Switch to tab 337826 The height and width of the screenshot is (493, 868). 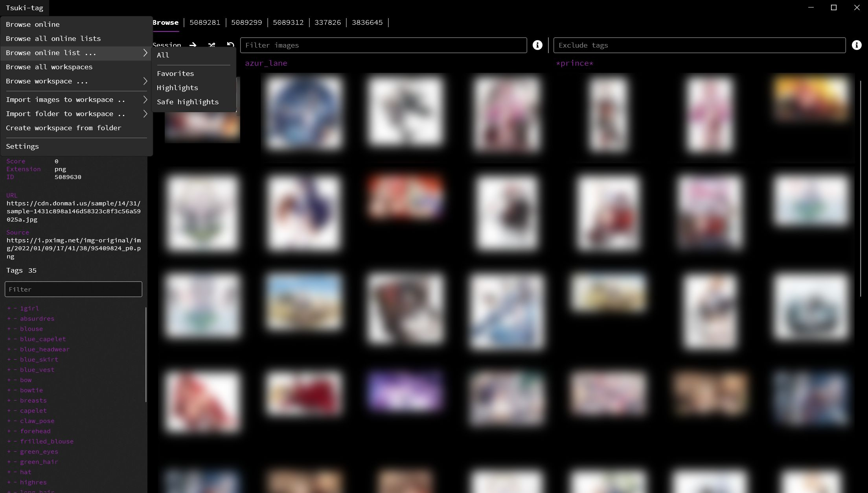(x=327, y=22)
